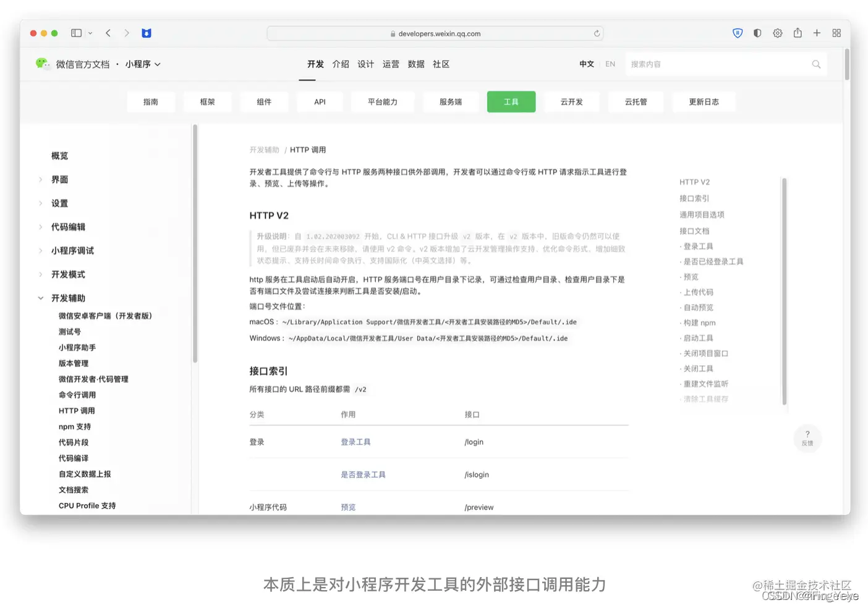Viewport: 868px width, 608px height.
Task: Click the 反馈 feedback question-mark button
Action: coord(807,438)
